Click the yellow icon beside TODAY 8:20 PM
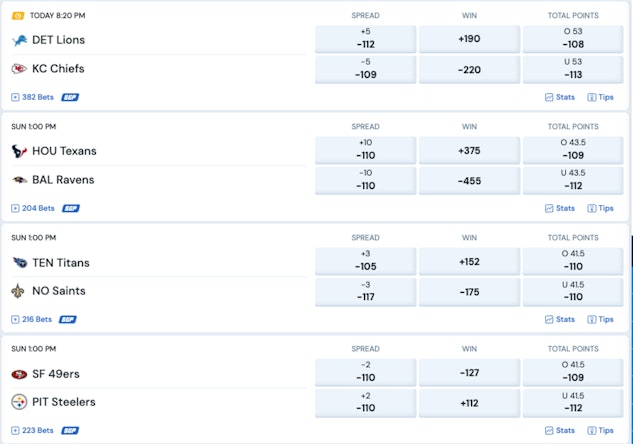 (17, 16)
